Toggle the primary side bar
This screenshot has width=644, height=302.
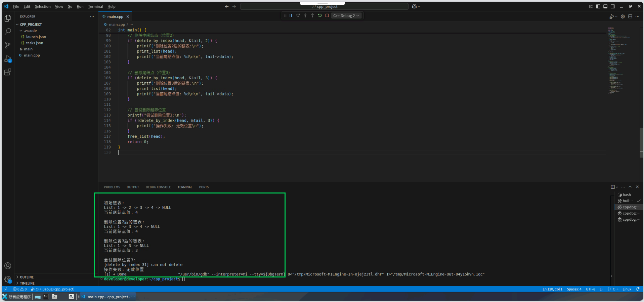598,6
